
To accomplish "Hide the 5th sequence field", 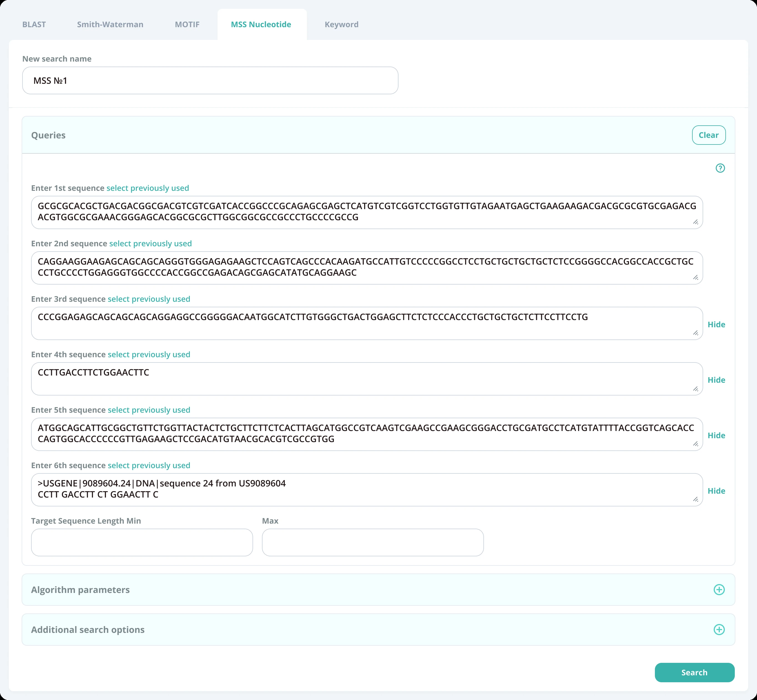I will [x=716, y=436].
